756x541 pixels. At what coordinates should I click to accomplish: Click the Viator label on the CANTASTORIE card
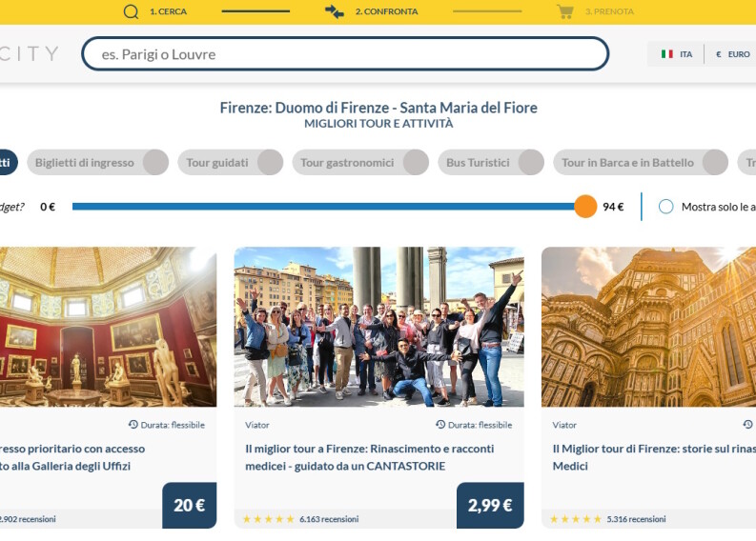tap(257, 425)
